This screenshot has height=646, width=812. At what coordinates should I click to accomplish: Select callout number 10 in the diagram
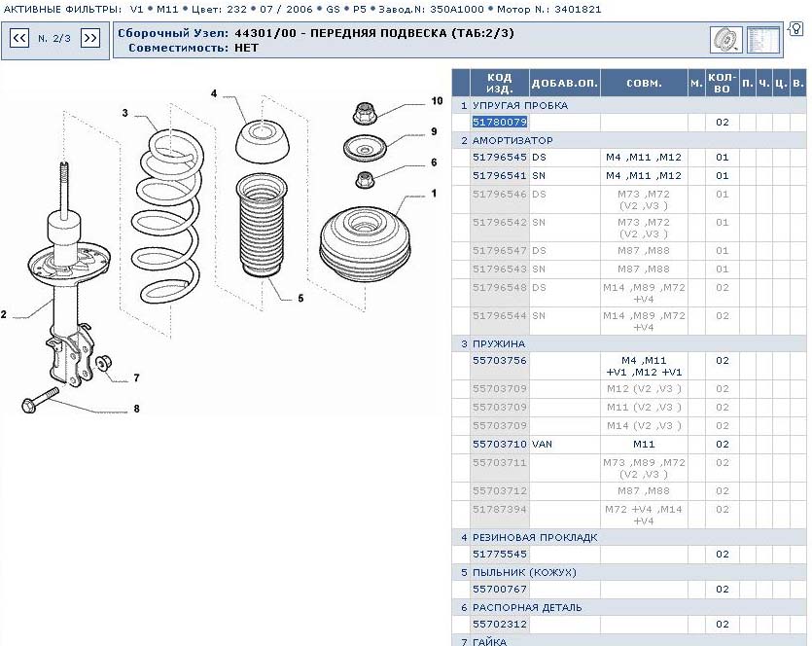(x=437, y=101)
